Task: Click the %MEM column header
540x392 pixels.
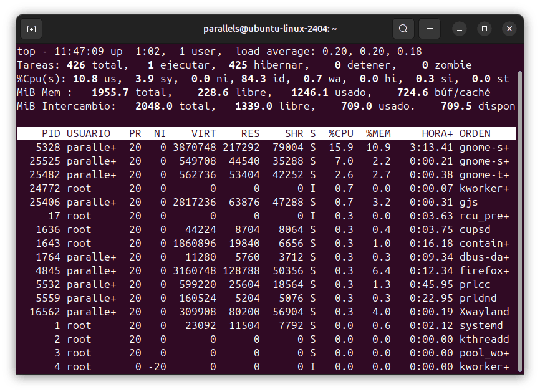Action: (378, 133)
